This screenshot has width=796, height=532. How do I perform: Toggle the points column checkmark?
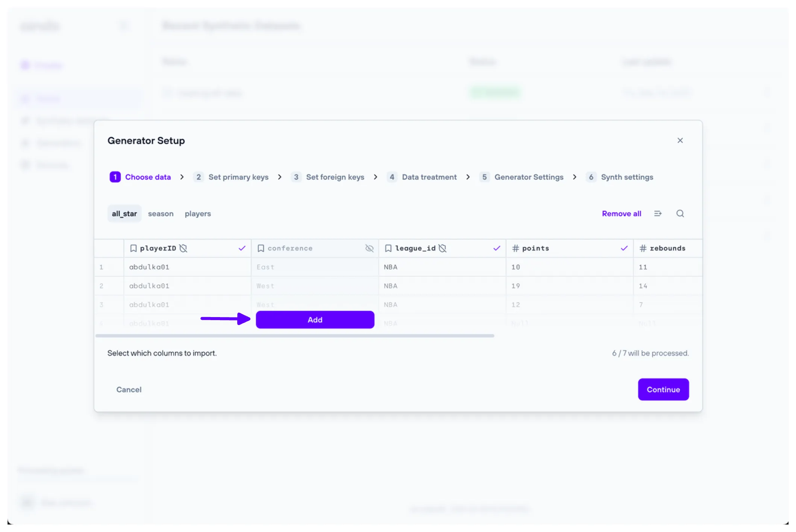click(624, 248)
